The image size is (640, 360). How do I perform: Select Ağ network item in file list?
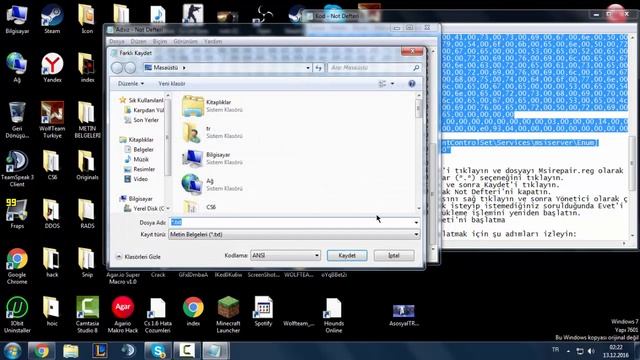[x=212, y=184]
